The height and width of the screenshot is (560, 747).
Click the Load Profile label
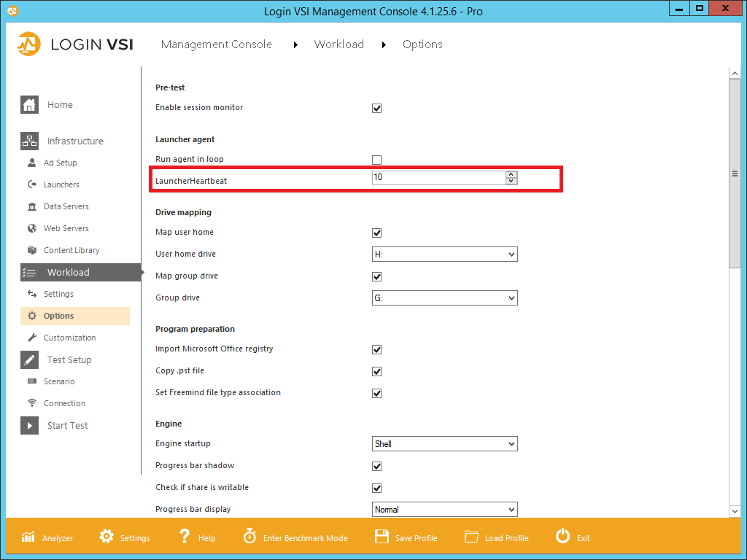[x=507, y=538]
